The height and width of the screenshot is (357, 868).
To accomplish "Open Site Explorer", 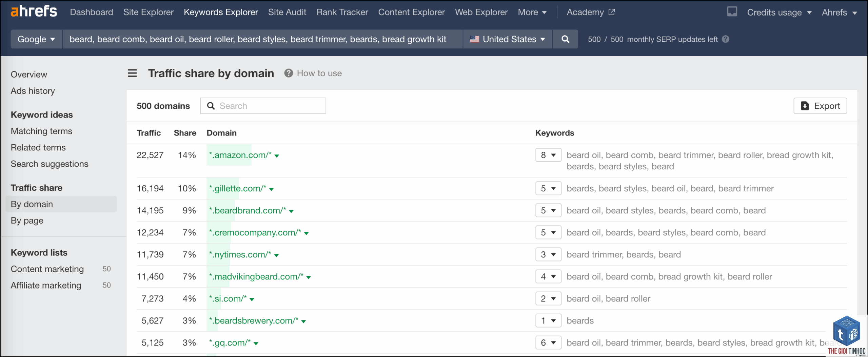I will [149, 12].
